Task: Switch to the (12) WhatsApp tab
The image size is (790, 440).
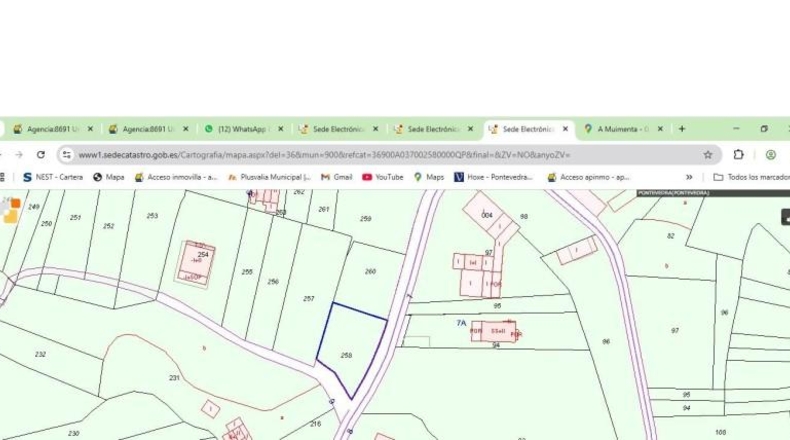Action: [243, 129]
